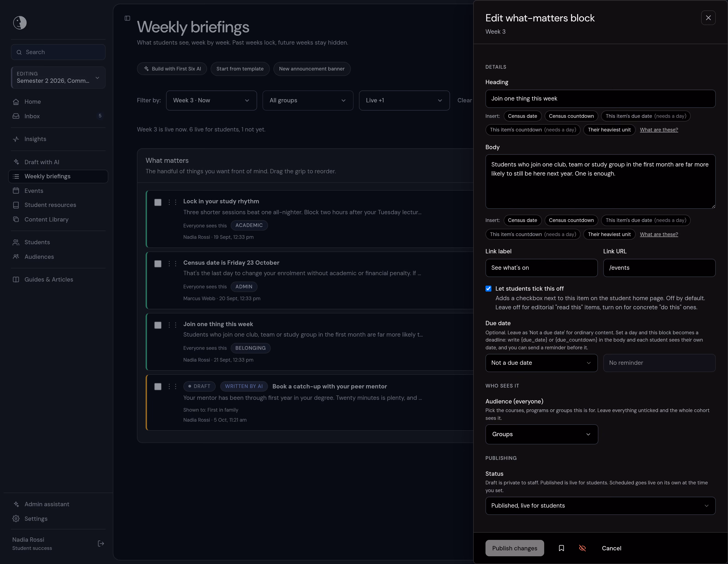Open the Live +1 status filter dropdown
Screen dimensions: 728x564
coord(404,100)
